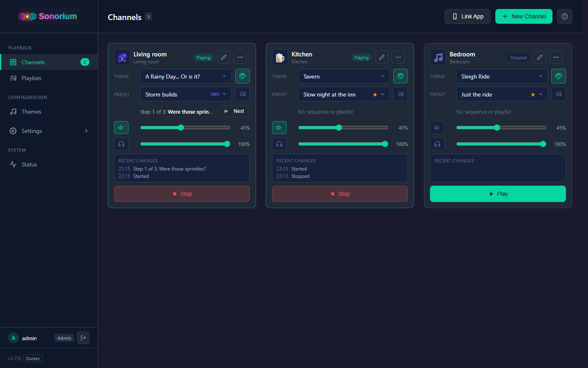
Task: Toggle Bedroom headphones output
Action: click(437, 144)
